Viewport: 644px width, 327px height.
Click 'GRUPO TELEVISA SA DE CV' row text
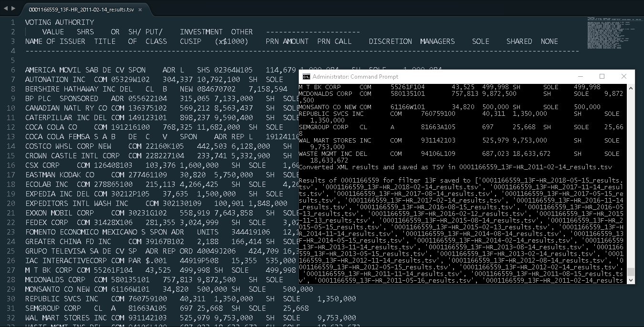pyautogui.click(x=75, y=251)
